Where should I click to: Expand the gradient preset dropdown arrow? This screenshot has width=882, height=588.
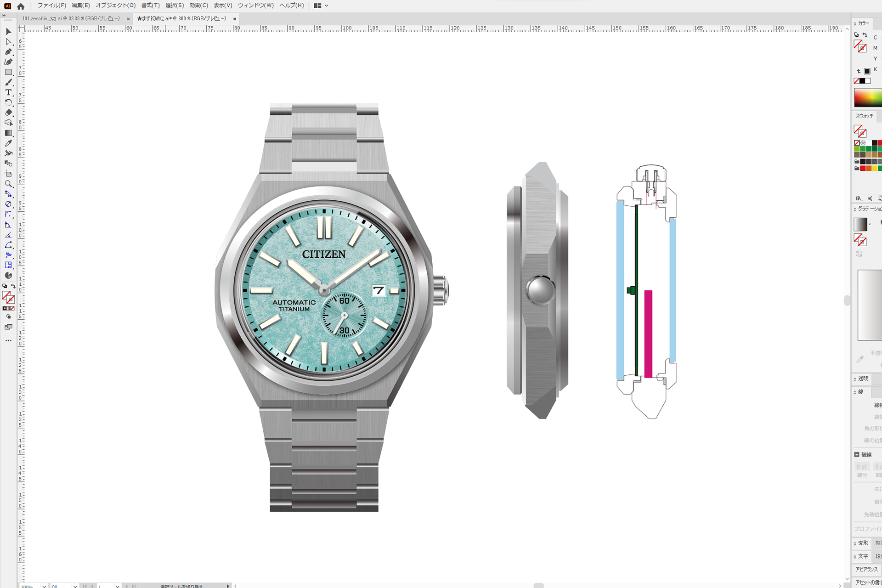tap(870, 225)
